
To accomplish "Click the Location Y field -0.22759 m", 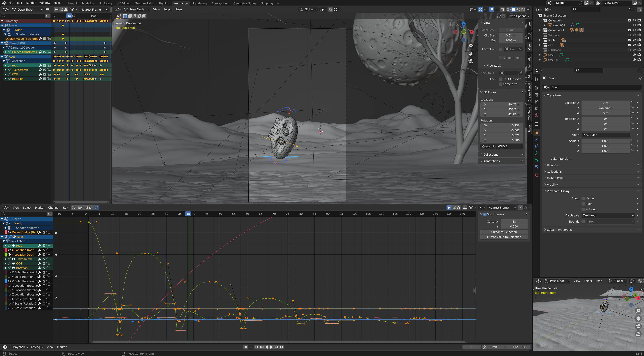I will (x=605, y=108).
